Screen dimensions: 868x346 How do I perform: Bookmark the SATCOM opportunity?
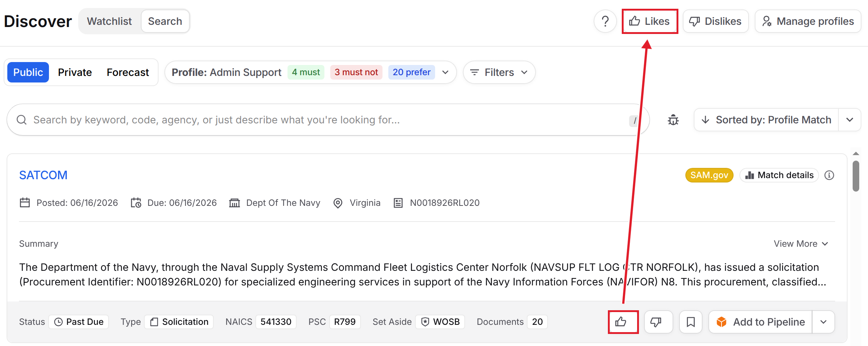tap(690, 322)
